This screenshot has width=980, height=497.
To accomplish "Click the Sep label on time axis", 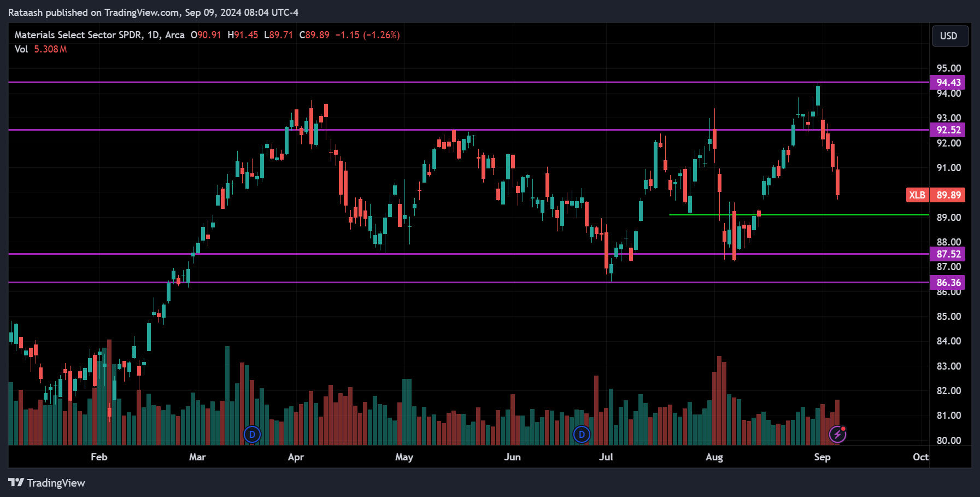I will click(822, 457).
